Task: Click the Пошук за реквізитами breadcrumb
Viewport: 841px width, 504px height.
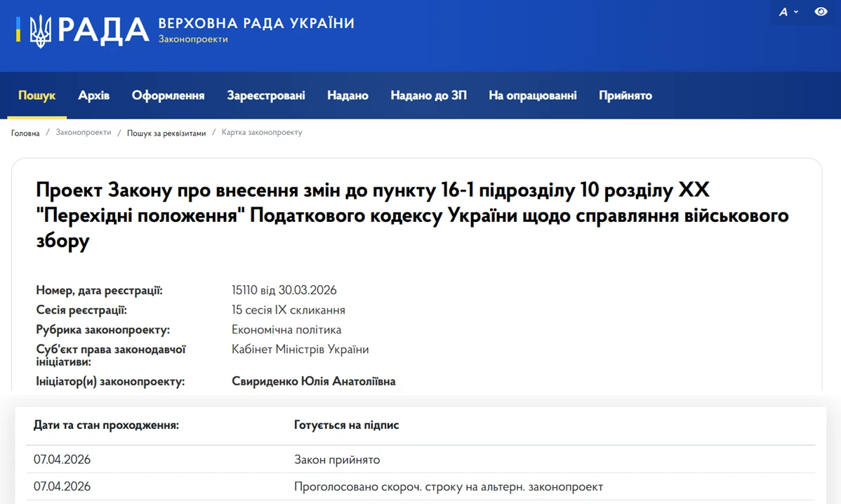Action: pyautogui.click(x=166, y=132)
